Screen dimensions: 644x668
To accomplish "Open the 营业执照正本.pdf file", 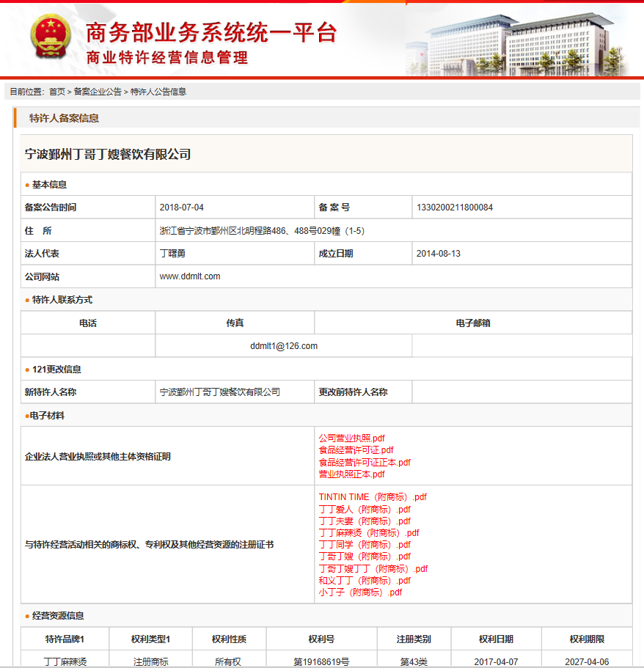I will (351, 474).
